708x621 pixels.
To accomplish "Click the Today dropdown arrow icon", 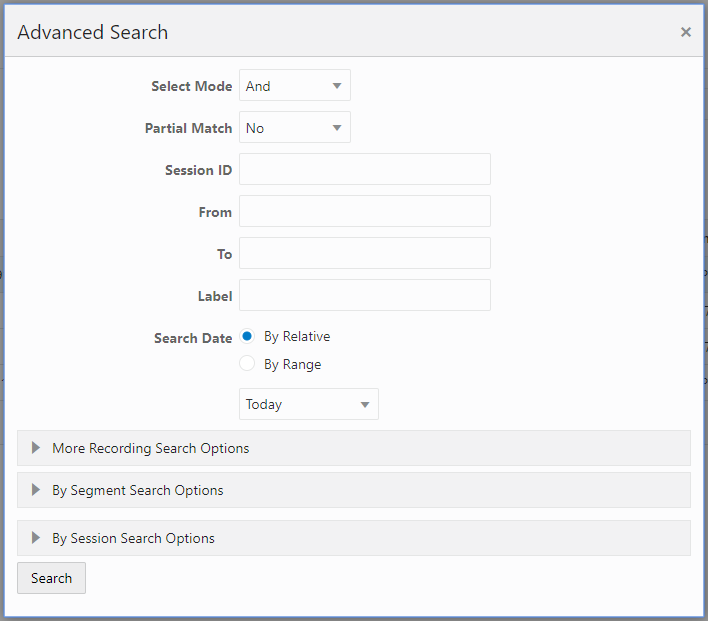I will [x=365, y=405].
